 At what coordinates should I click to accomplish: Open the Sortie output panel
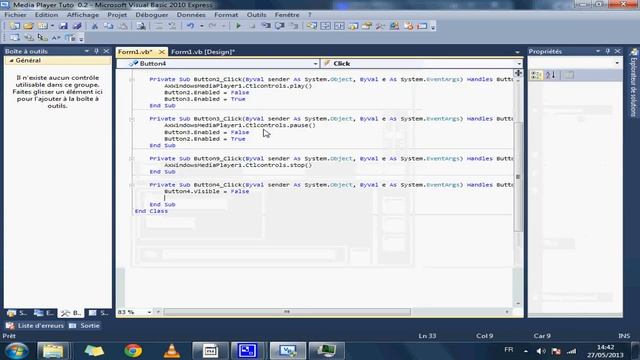(x=85, y=326)
